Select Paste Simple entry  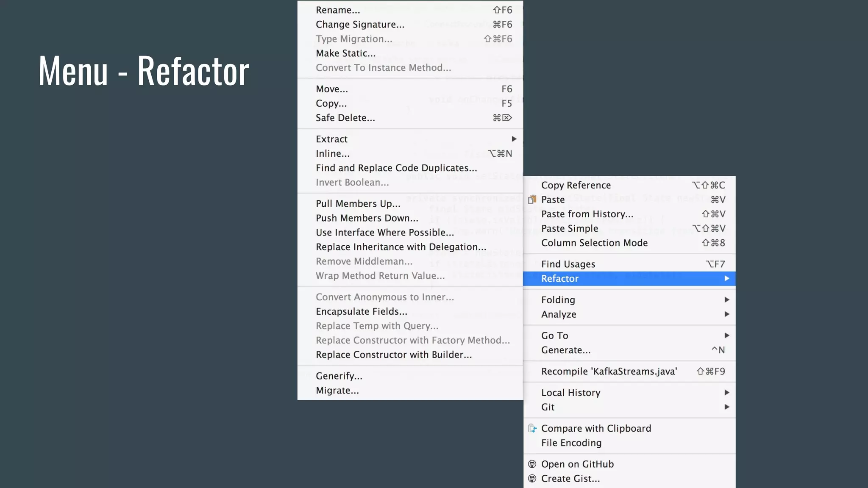coord(629,228)
